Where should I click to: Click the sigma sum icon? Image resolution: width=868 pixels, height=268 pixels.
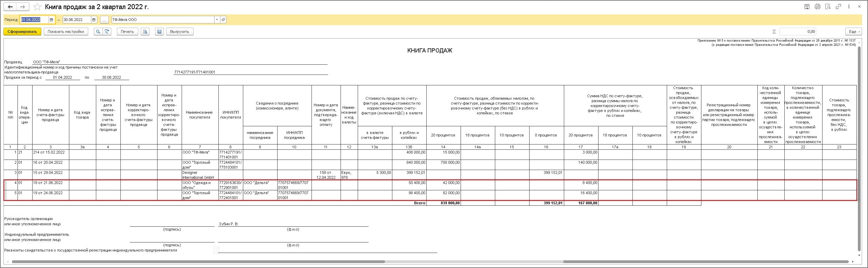point(774,31)
